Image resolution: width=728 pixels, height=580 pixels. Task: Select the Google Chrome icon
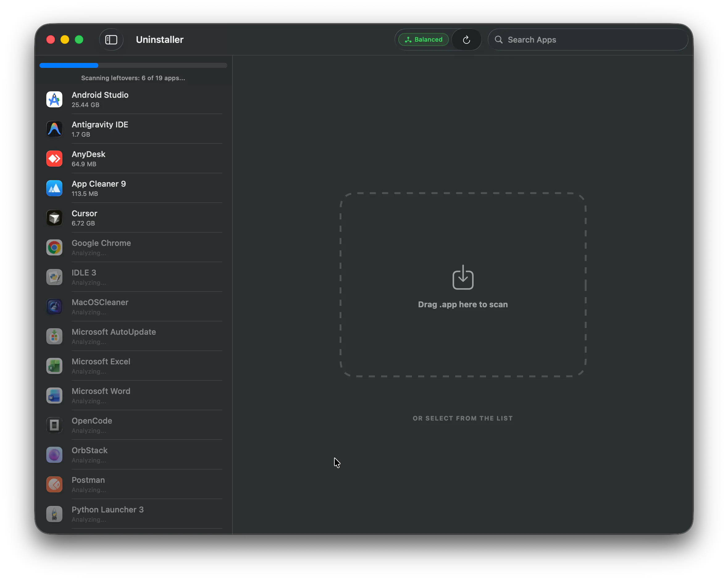[54, 248]
